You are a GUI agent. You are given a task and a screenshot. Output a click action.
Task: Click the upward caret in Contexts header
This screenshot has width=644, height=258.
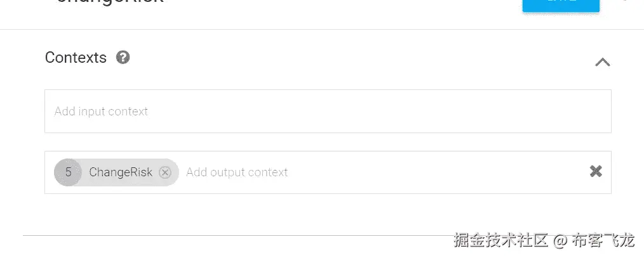(x=602, y=62)
